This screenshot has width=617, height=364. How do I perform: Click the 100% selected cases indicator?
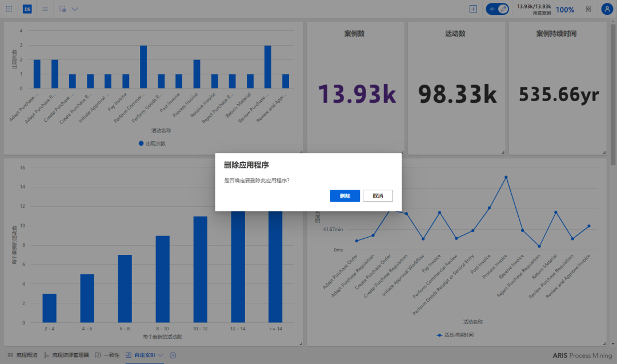point(565,10)
